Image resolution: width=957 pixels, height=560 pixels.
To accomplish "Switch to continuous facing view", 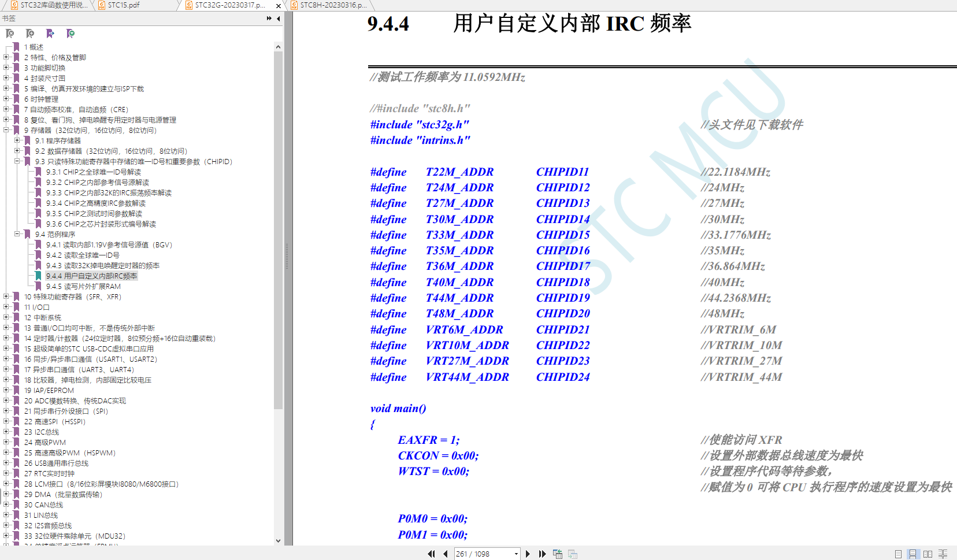I will pos(943,554).
